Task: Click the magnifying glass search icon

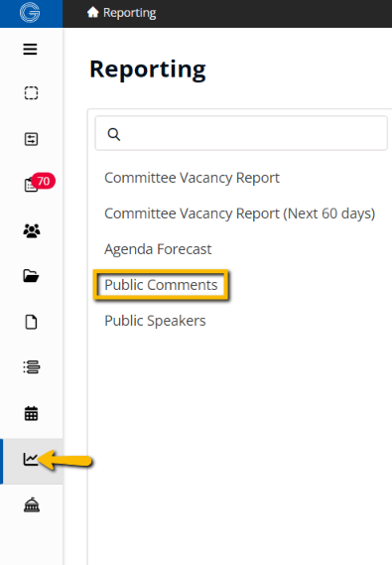Action: (x=114, y=134)
